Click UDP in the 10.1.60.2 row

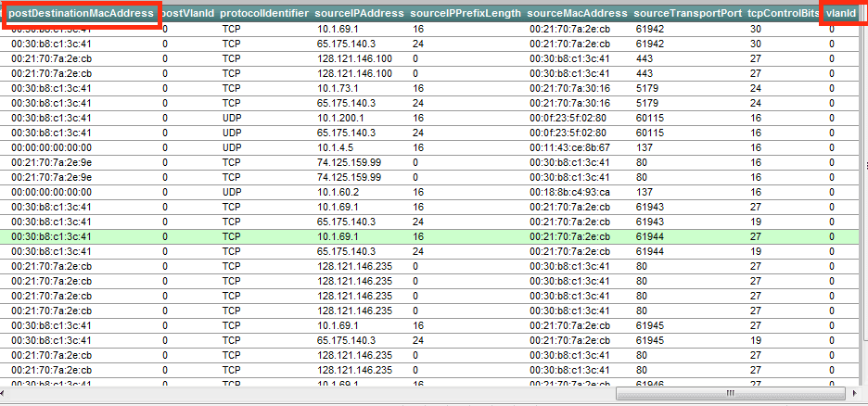click(x=232, y=192)
